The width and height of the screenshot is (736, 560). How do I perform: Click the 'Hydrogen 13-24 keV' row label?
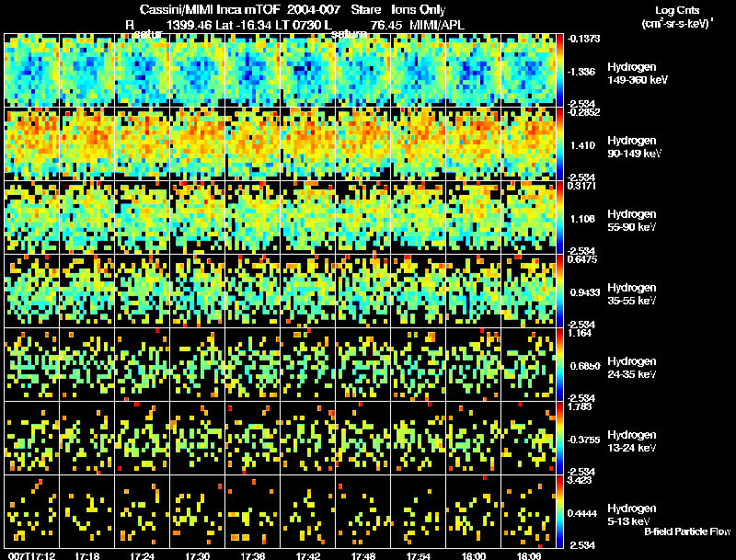pos(632,441)
